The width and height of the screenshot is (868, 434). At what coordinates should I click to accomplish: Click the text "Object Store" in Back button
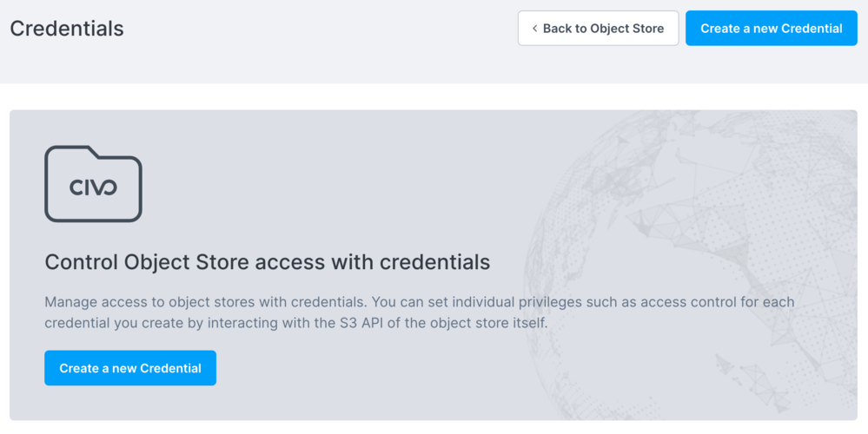pos(627,29)
